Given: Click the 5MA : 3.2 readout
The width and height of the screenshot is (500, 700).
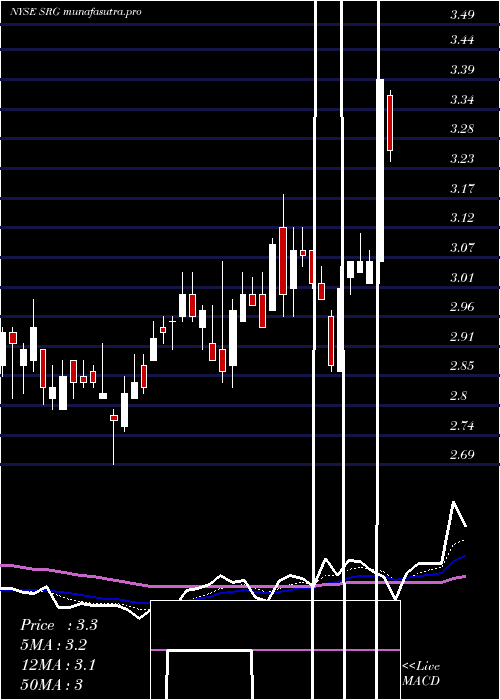Looking at the screenshot, I should point(54,645).
